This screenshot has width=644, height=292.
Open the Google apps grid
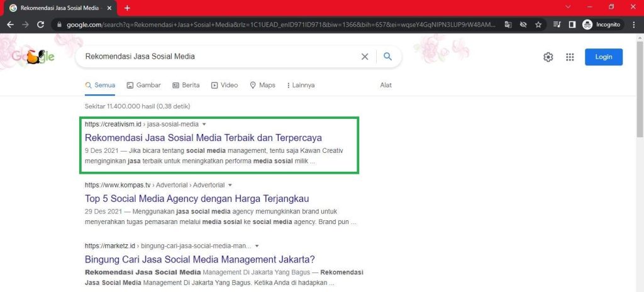pos(570,57)
